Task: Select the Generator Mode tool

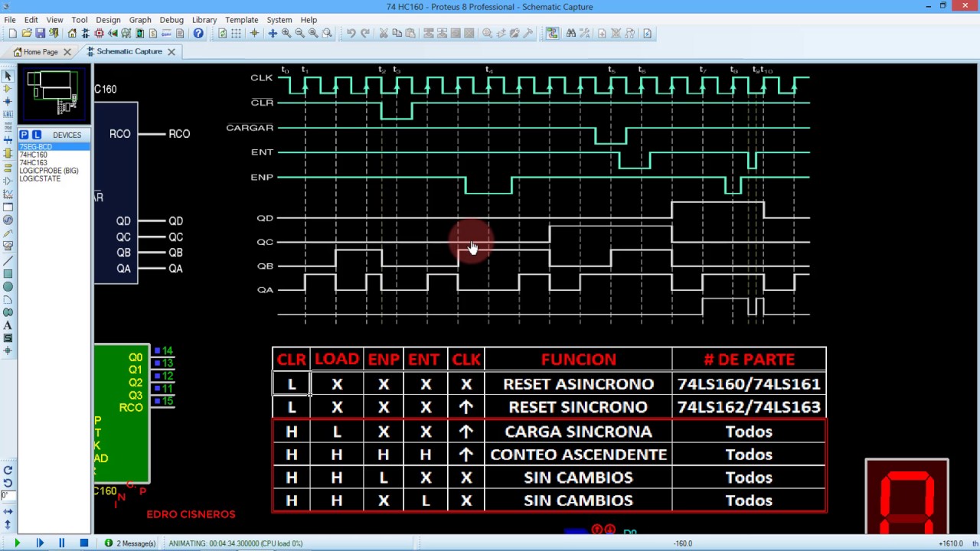Action: point(8,220)
